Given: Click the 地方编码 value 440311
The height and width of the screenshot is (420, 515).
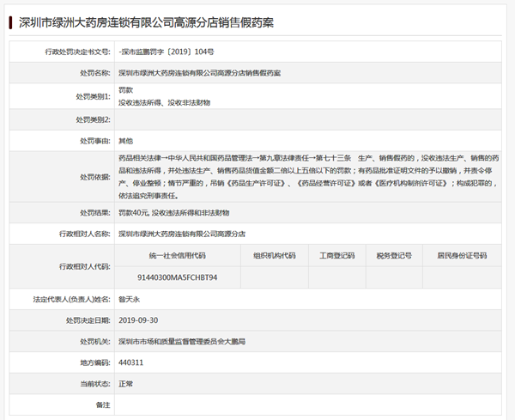Looking at the screenshot, I should tap(131, 362).
